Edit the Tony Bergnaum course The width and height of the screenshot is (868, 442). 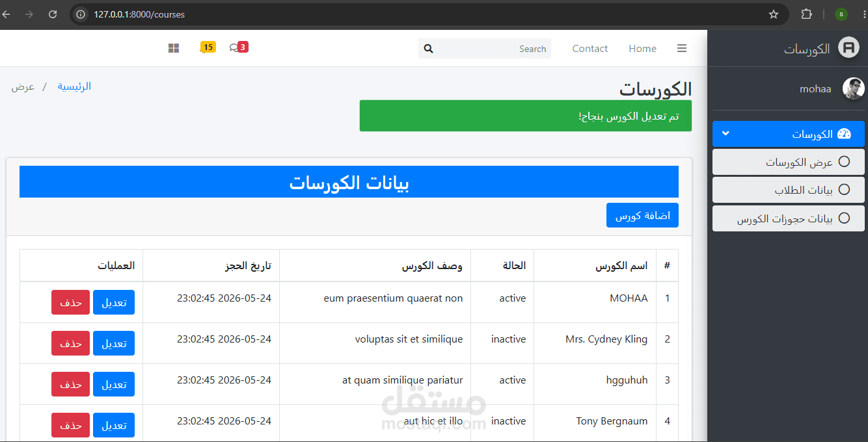(114, 425)
